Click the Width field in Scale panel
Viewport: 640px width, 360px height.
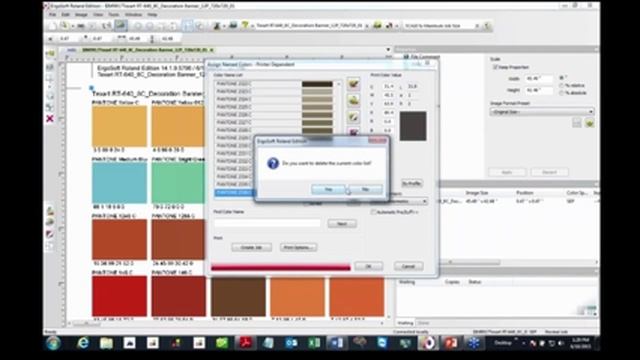pos(539,78)
